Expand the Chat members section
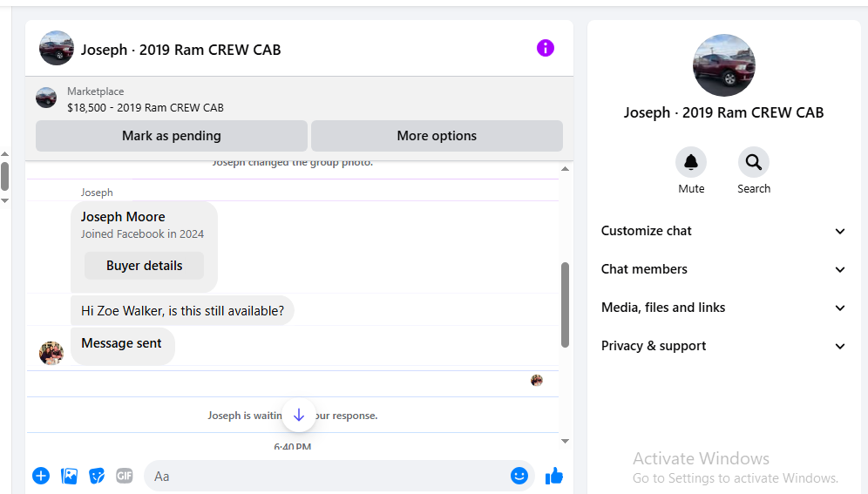 (x=723, y=269)
